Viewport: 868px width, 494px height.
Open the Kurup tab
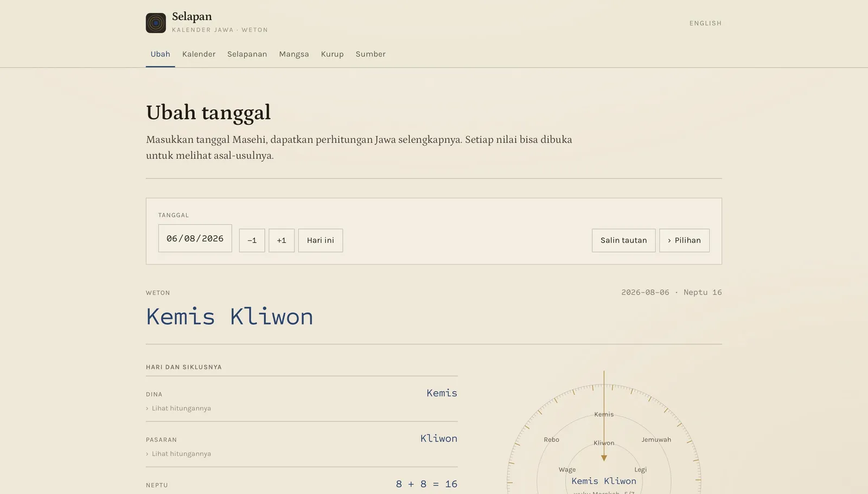click(x=332, y=54)
